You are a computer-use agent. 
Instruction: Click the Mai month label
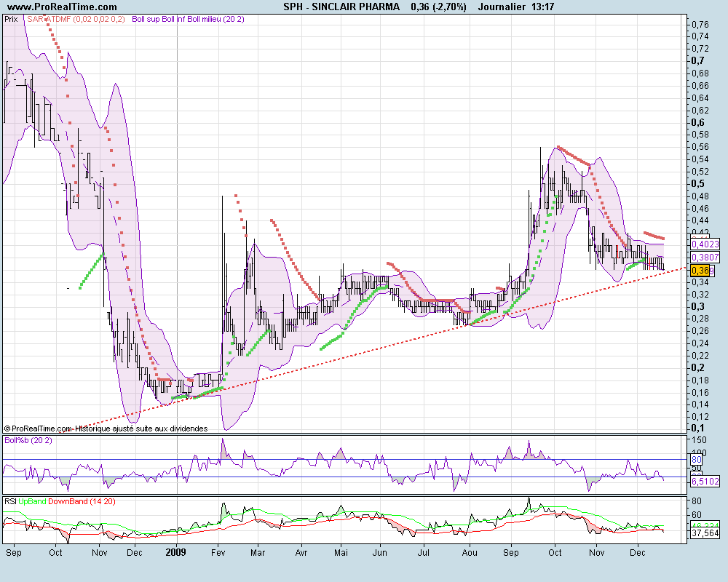click(x=341, y=552)
